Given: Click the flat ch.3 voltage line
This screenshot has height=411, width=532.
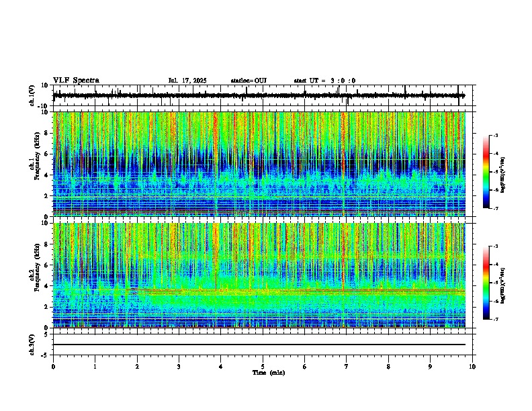Looking at the screenshot, I should pyautogui.click(x=259, y=345).
